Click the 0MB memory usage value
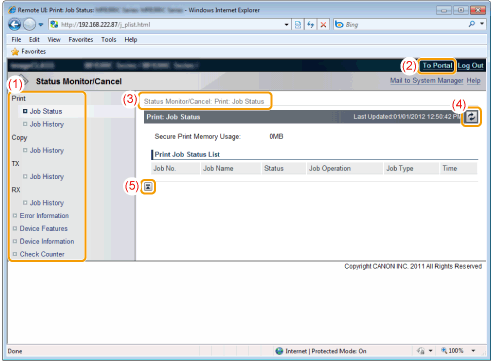492x361 pixels. click(276, 137)
